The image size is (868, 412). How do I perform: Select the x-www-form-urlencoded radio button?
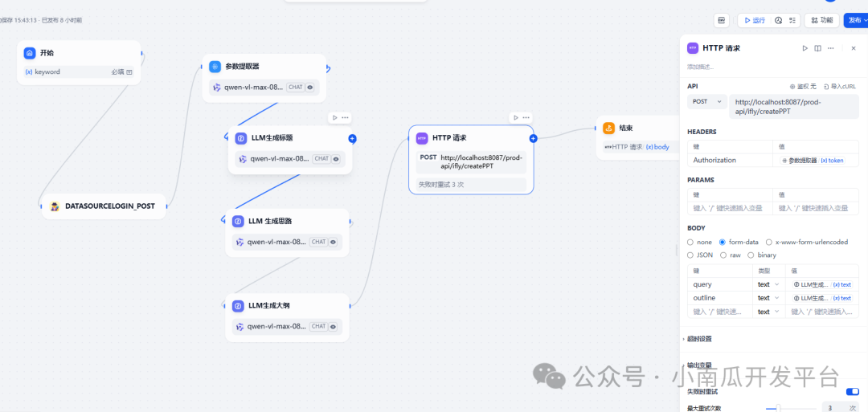coord(769,242)
